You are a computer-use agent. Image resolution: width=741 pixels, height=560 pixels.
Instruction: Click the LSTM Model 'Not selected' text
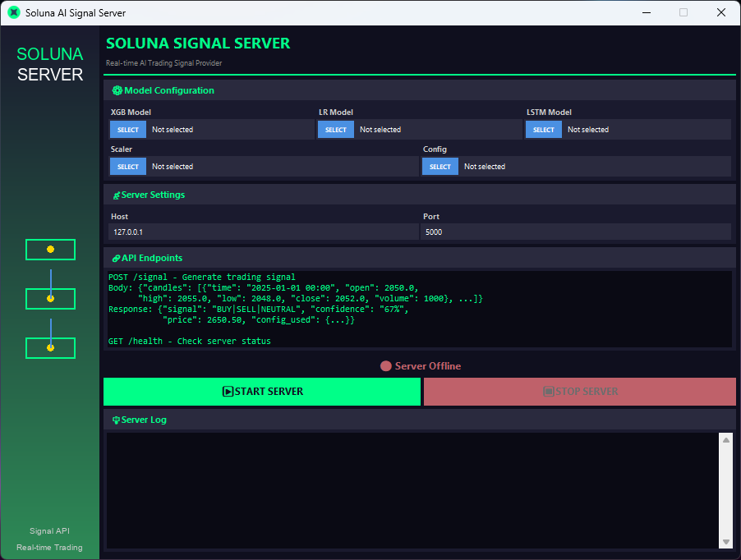click(588, 130)
